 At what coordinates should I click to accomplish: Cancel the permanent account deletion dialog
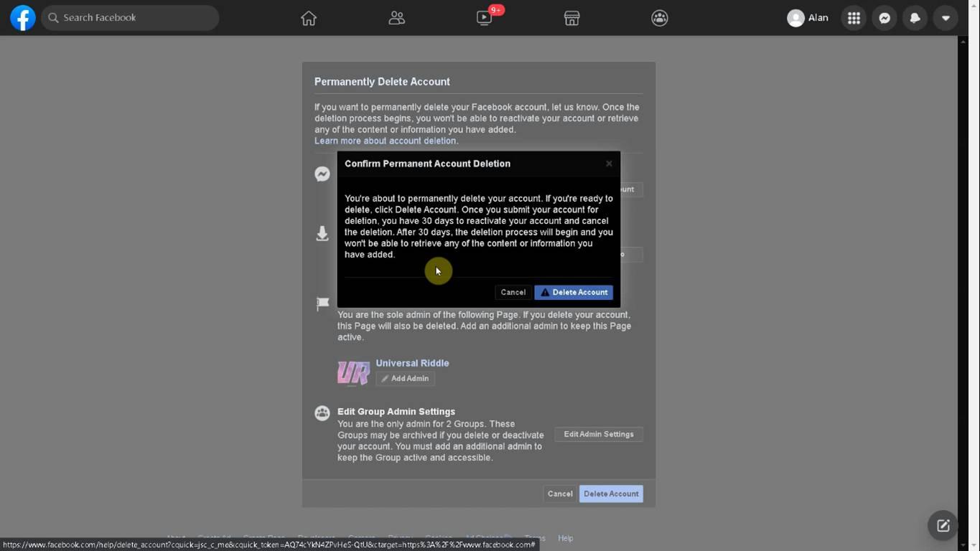pyautogui.click(x=512, y=292)
